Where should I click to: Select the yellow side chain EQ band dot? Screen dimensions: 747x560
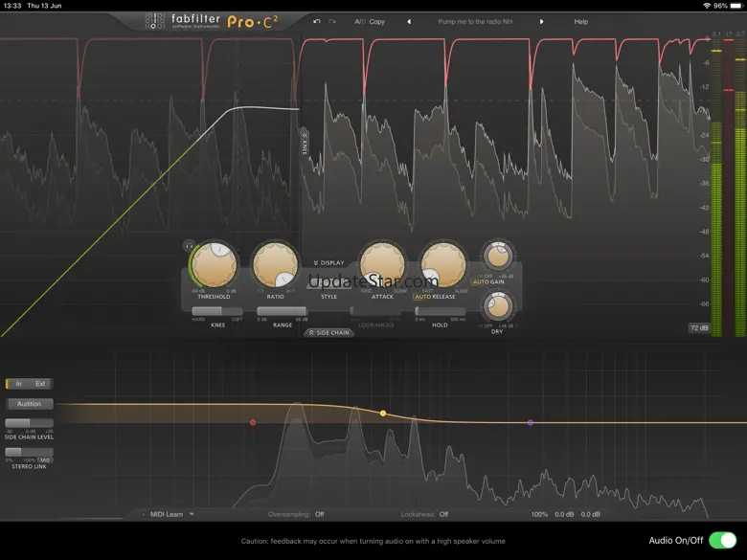click(383, 414)
